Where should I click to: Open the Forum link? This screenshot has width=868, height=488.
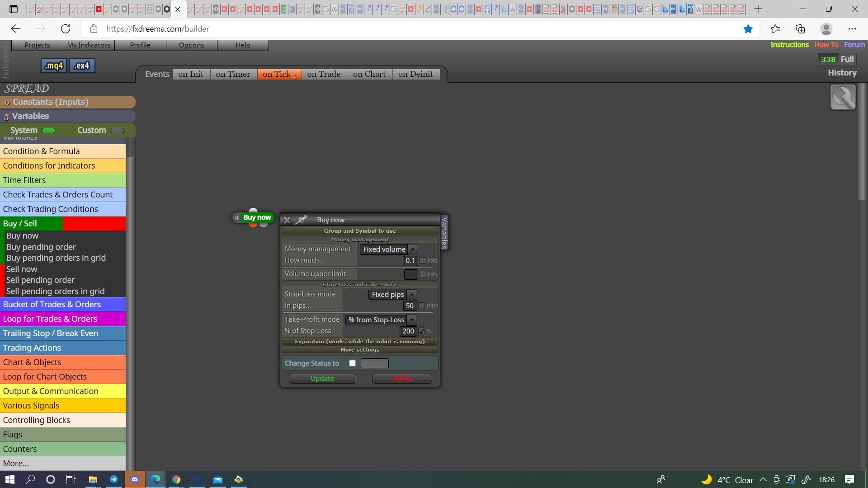tap(854, 45)
